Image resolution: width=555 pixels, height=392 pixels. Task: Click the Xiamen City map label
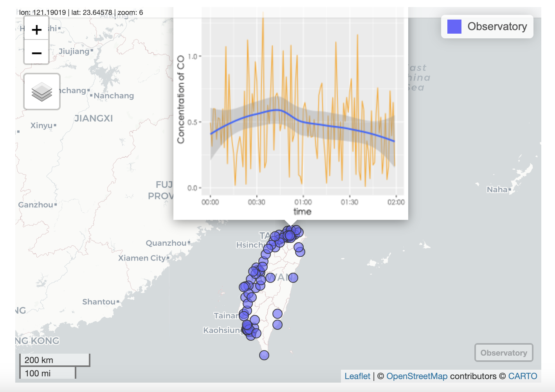coord(142,258)
